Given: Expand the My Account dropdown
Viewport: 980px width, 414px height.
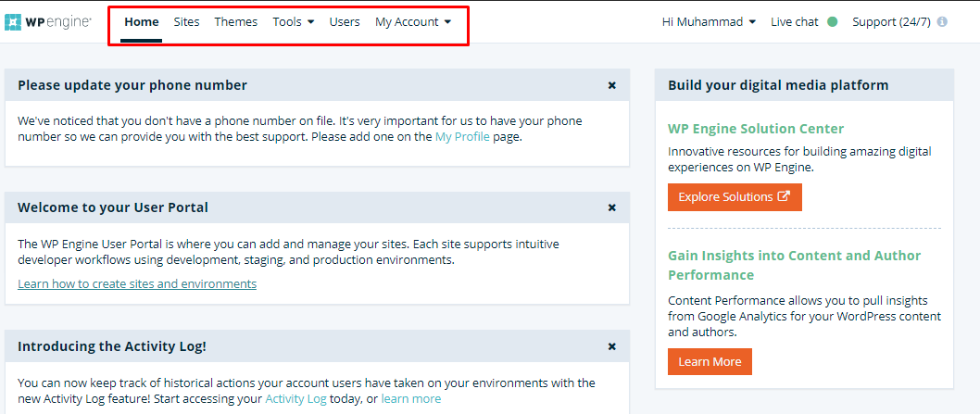Looking at the screenshot, I should (x=413, y=22).
